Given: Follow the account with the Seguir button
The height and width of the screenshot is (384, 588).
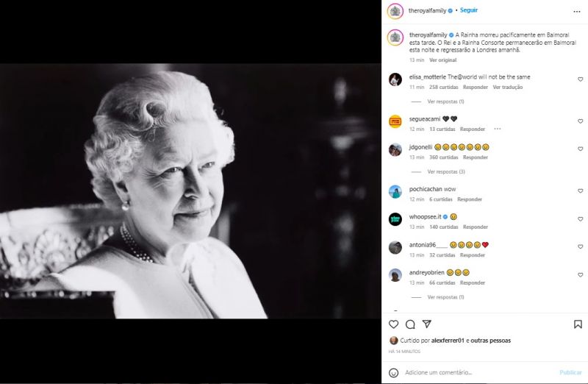Looking at the screenshot, I should pos(469,10).
